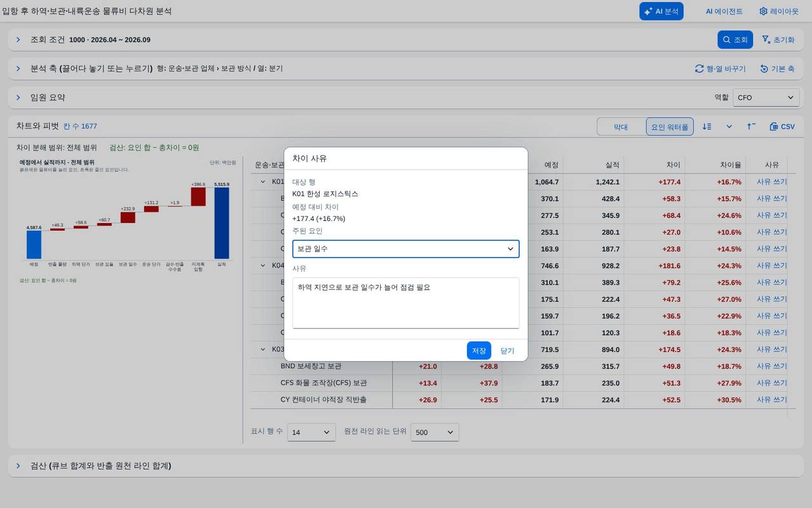Click 사유 쓰기 link for the K01 row
The width and height of the screenshot is (812, 508).
[x=771, y=182]
